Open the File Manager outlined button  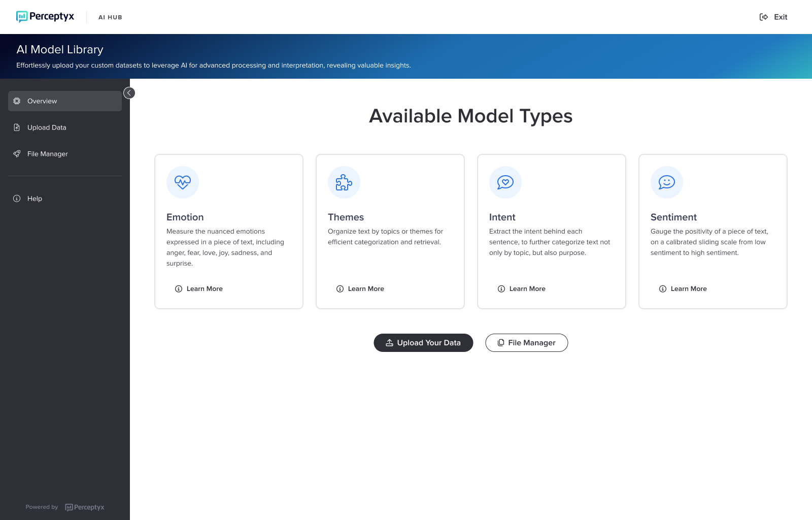[x=527, y=343]
